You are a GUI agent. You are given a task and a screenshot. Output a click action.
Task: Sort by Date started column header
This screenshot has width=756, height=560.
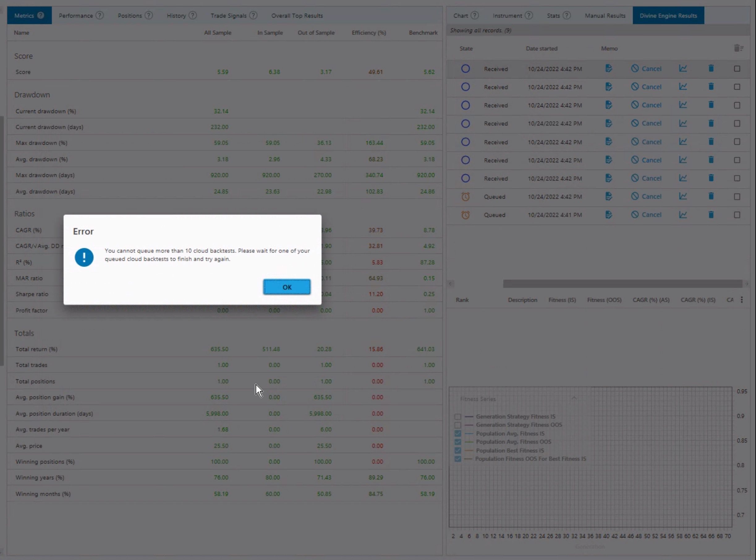coord(542,49)
